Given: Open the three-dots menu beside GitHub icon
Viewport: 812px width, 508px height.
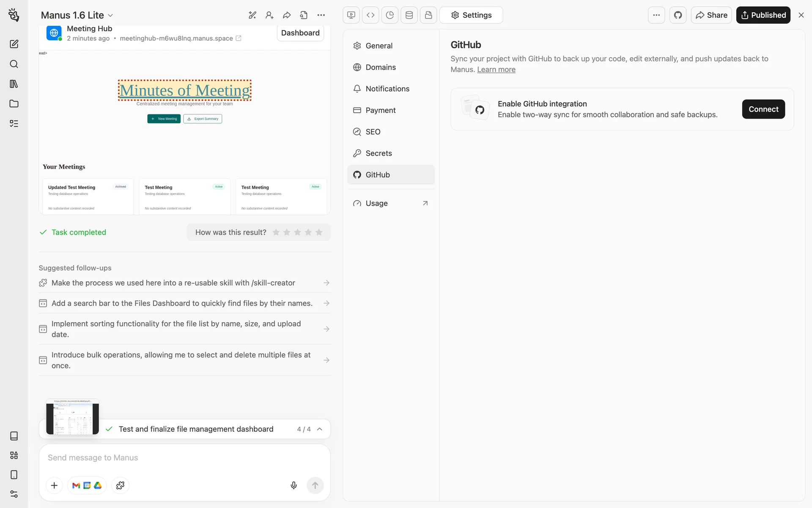Looking at the screenshot, I should click(656, 15).
